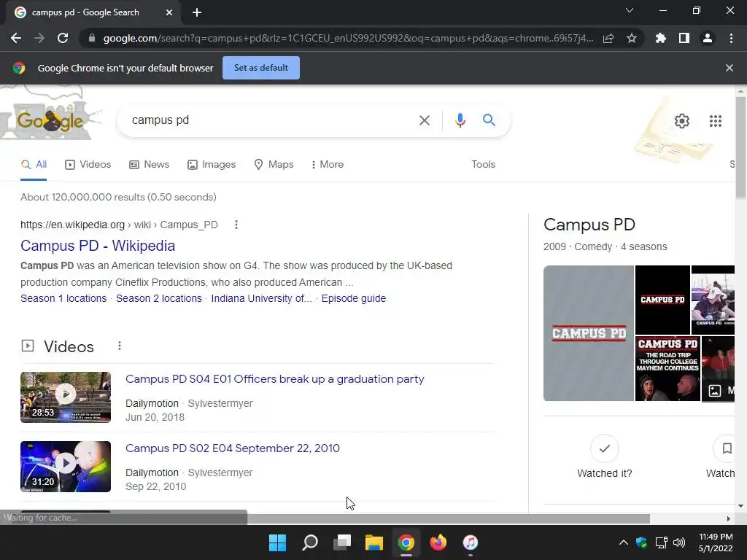Open the Season 2 locations sitelink

[158, 298]
